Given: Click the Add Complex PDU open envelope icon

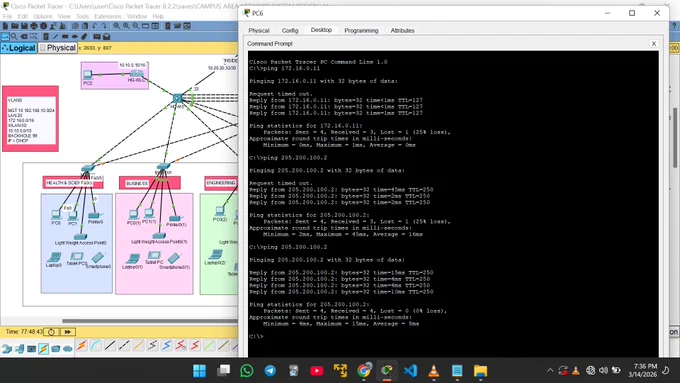Looking at the screenshot, I should point(107,37).
